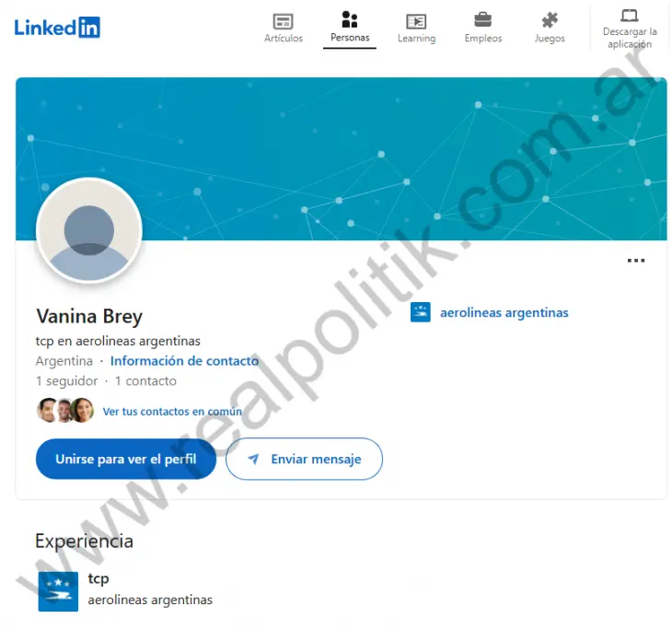Click the aerolineas argentinas logo beside company link
Screen dimensions: 672x630
(x=421, y=312)
